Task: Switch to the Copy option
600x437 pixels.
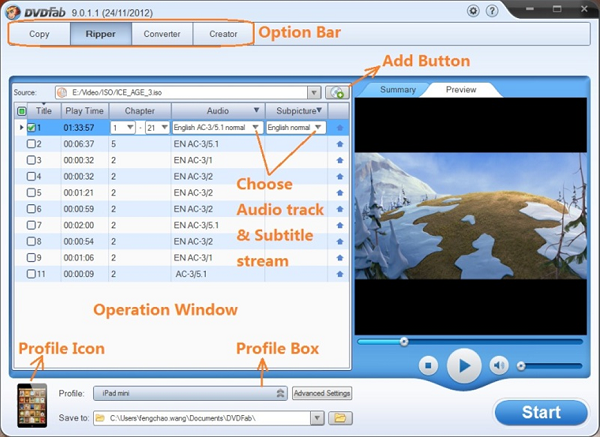Action: pos(39,34)
